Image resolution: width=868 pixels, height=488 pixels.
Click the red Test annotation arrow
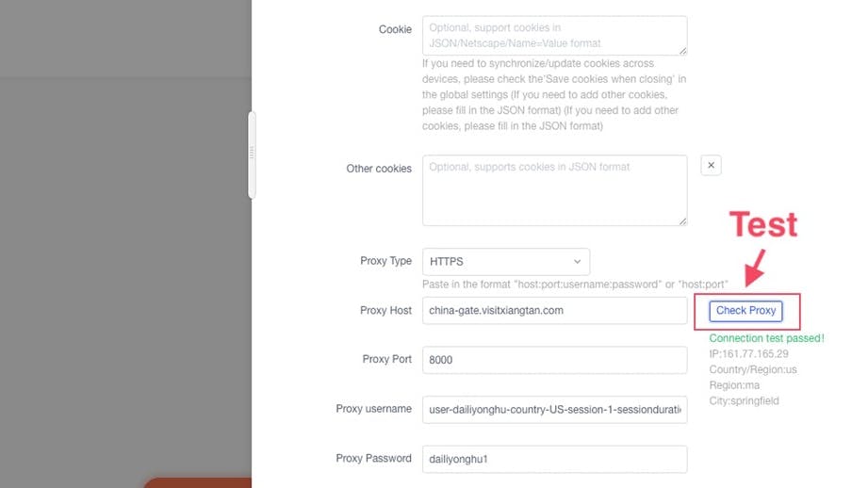(755, 268)
